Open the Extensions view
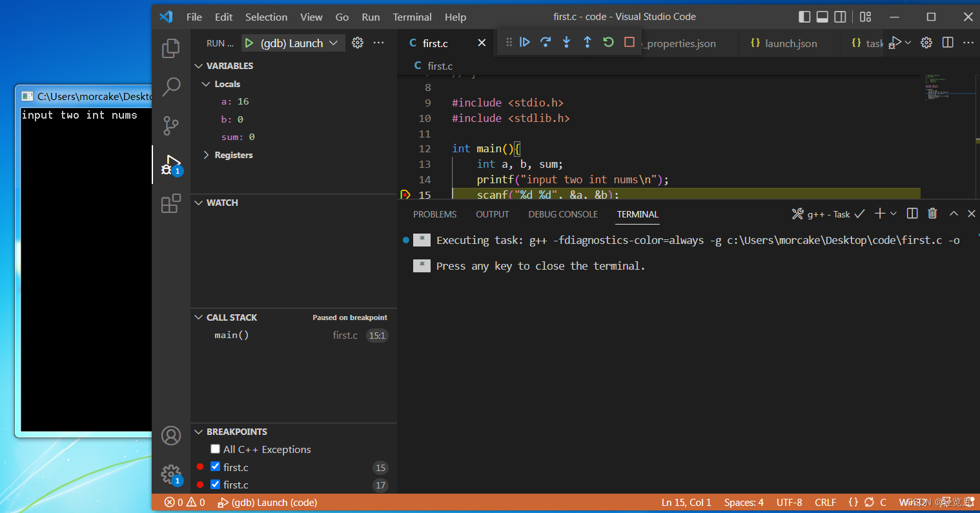Viewport: 980px width, 513px height. [170, 203]
